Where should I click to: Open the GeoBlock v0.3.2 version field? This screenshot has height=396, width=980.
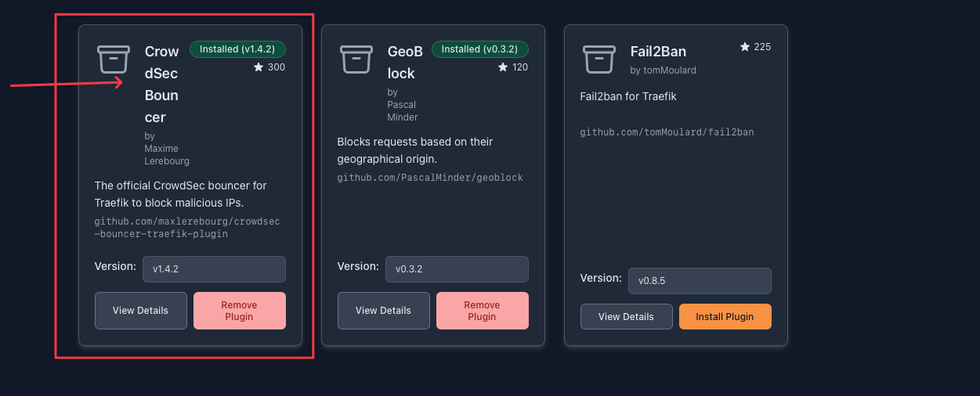click(x=457, y=269)
